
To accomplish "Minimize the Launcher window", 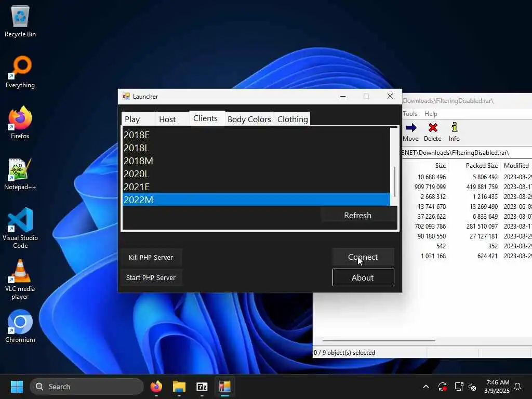I will 343,96.
